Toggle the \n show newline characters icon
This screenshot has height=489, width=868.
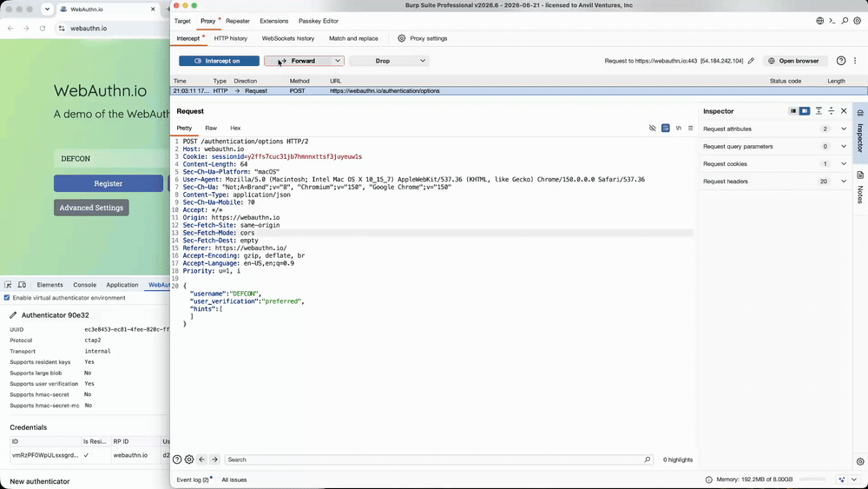tap(678, 128)
